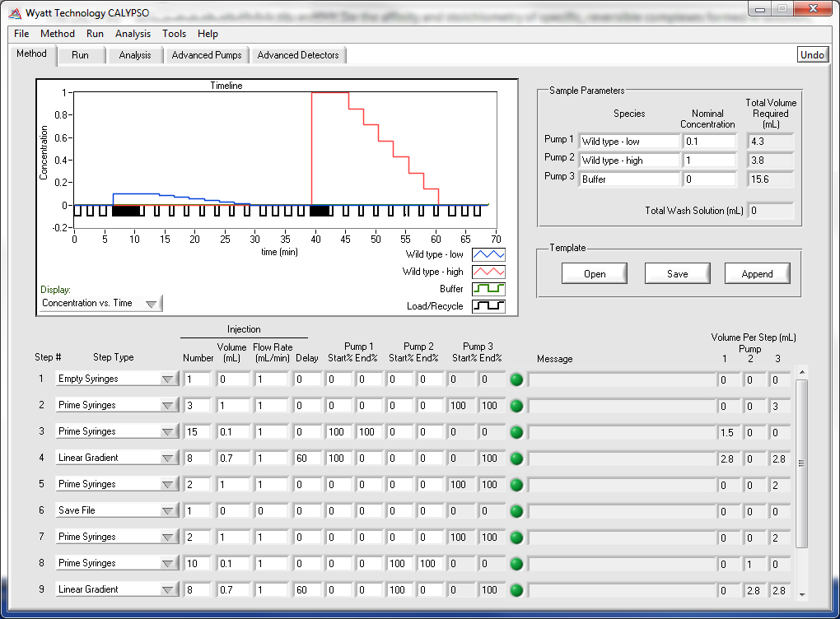This screenshot has height=619, width=840.
Task: Click the Wild type - high legend icon
Action: 488,272
